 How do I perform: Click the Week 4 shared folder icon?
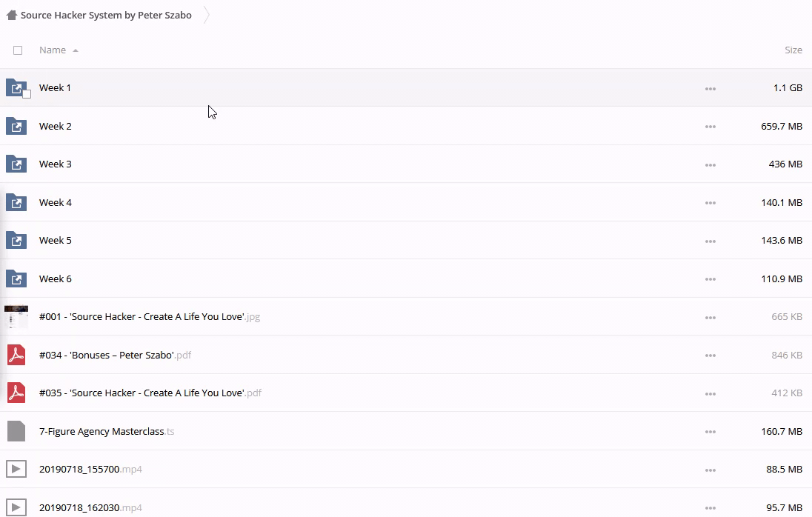[16, 202]
